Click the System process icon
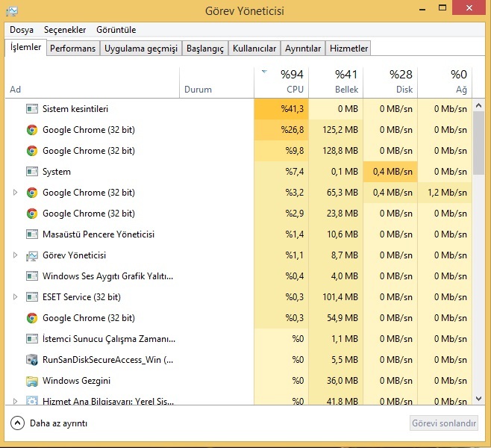Screen dimensions: 491x448 (x=32, y=172)
